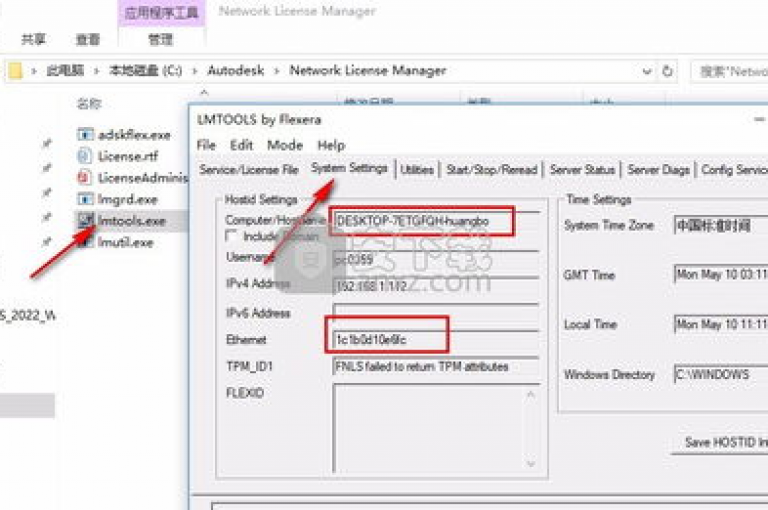
Task: Click the refresh icon in Explorer address bar
Action: point(667,71)
